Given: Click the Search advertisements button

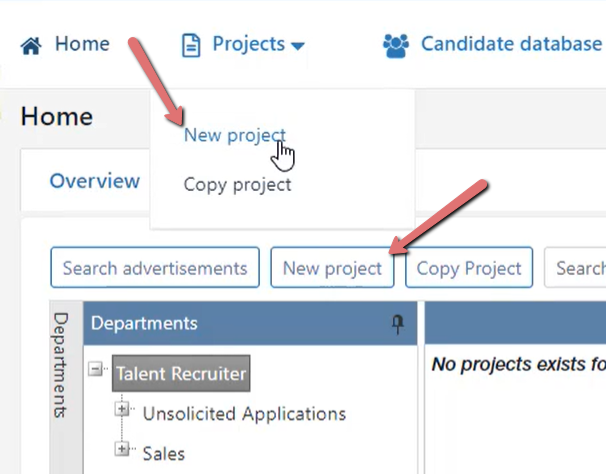Looking at the screenshot, I should click(x=155, y=268).
